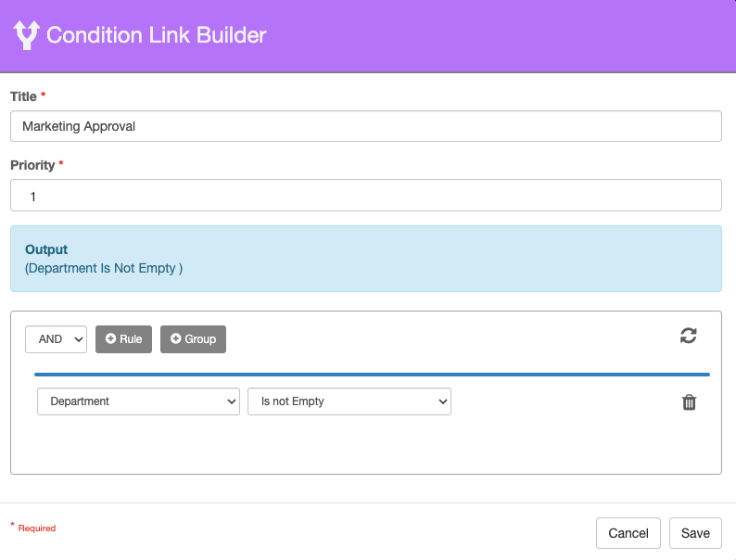
Task: Open the AND logical operator dropdown
Action: pos(56,339)
